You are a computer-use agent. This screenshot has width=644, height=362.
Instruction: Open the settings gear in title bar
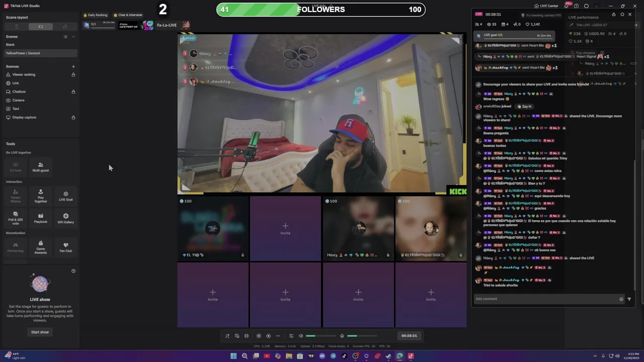[587, 6]
